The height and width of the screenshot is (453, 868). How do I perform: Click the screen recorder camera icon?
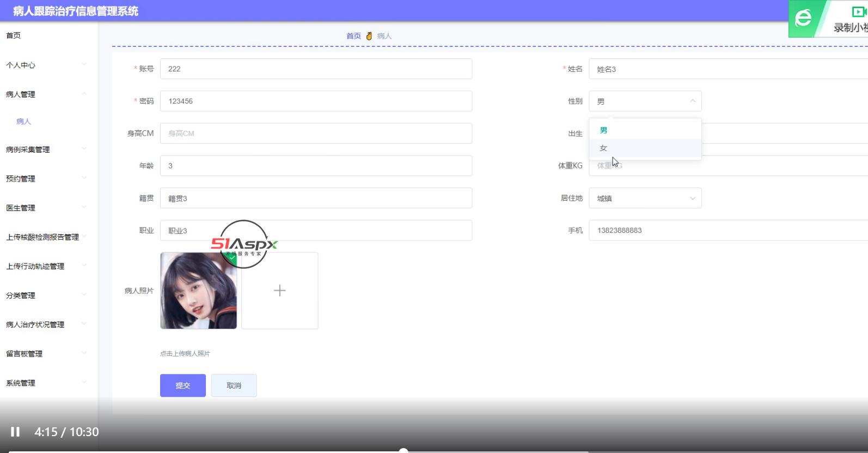point(860,12)
